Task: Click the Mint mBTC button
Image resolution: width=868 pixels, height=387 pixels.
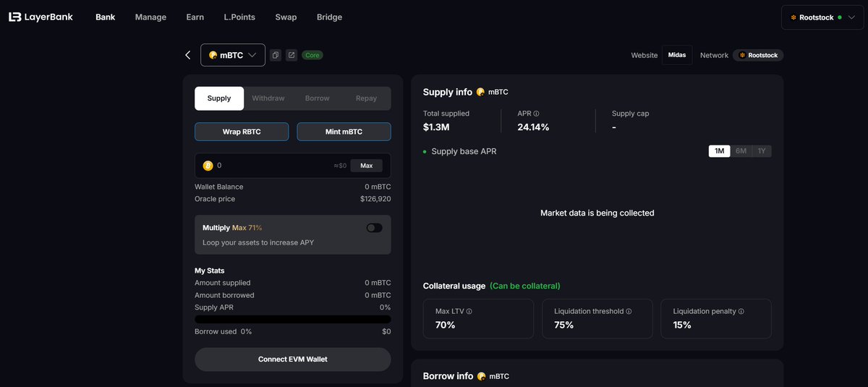Action: 344,132
